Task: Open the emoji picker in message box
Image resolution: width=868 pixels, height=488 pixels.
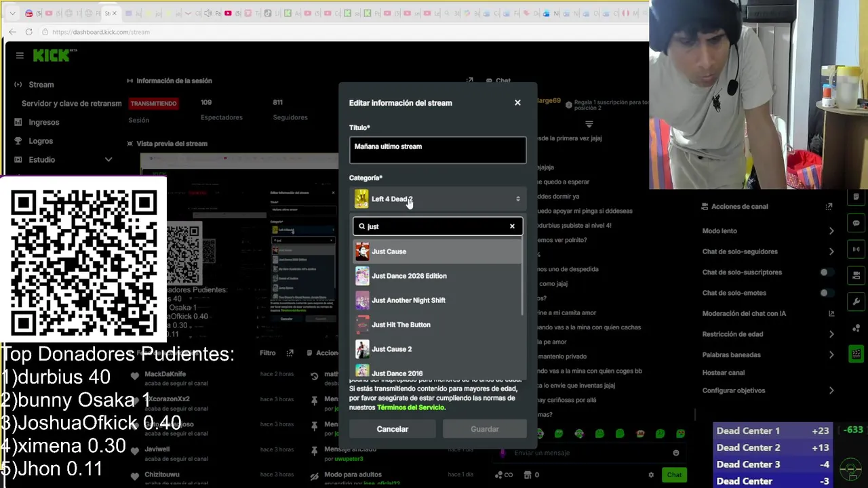Action: coord(675,453)
